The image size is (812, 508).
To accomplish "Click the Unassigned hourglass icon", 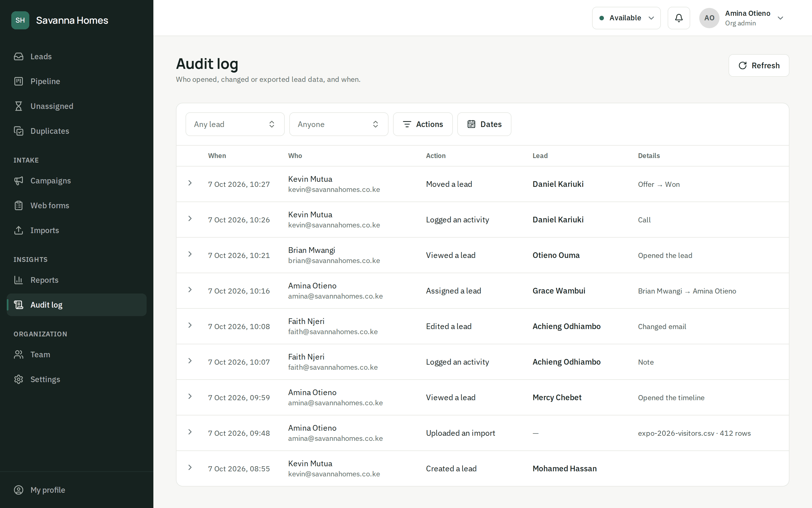I will tap(19, 106).
